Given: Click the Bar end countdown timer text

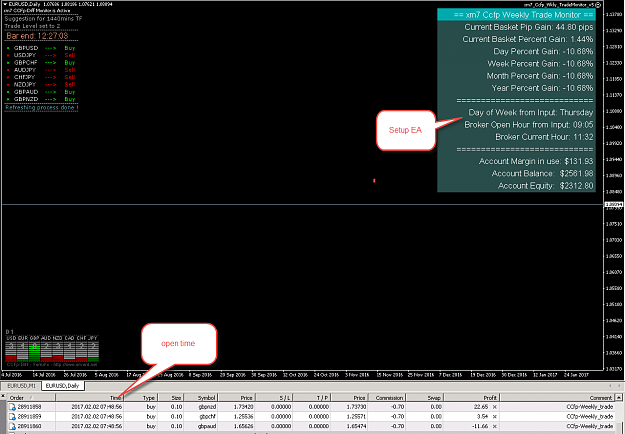Looking at the screenshot, I should pos(37,36).
